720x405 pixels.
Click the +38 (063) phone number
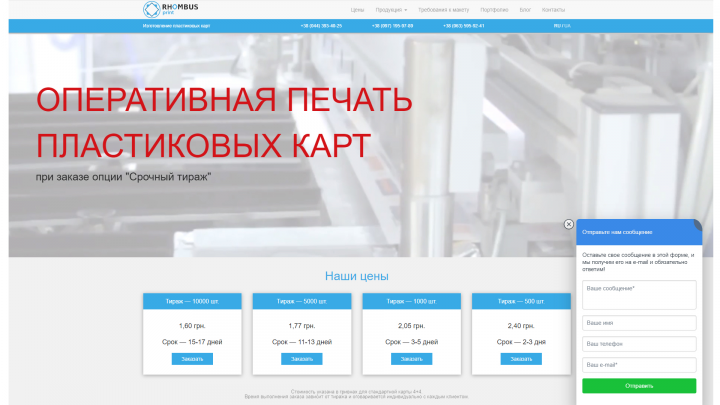click(464, 26)
